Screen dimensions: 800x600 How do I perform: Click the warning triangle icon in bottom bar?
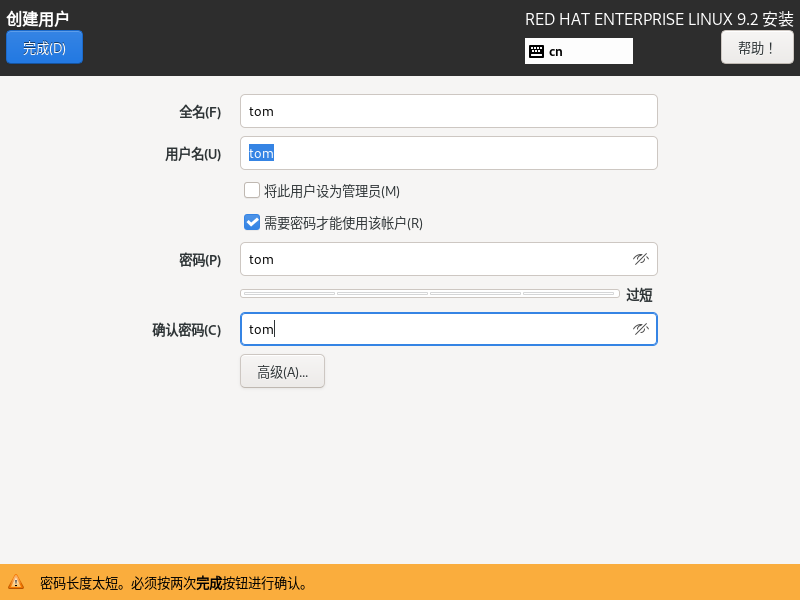16,582
